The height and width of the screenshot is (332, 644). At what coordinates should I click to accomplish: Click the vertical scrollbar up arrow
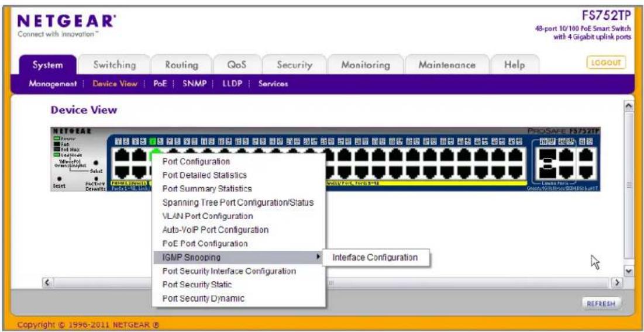tap(628, 105)
